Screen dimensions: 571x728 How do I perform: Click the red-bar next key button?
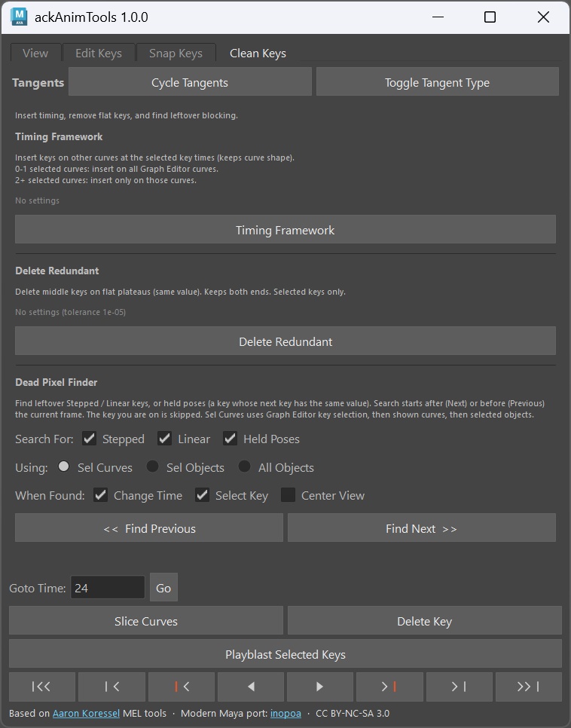(389, 687)
